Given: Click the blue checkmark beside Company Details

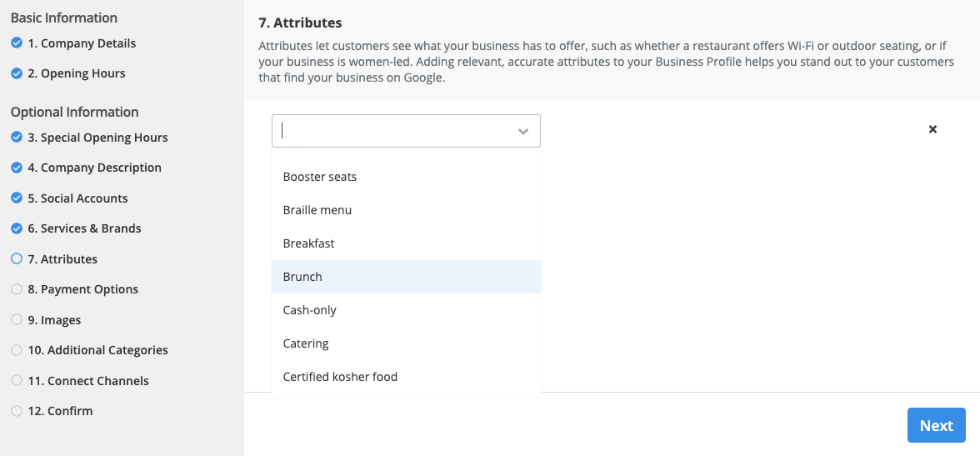Looking at the screenshot, I should tap(17, 43).
